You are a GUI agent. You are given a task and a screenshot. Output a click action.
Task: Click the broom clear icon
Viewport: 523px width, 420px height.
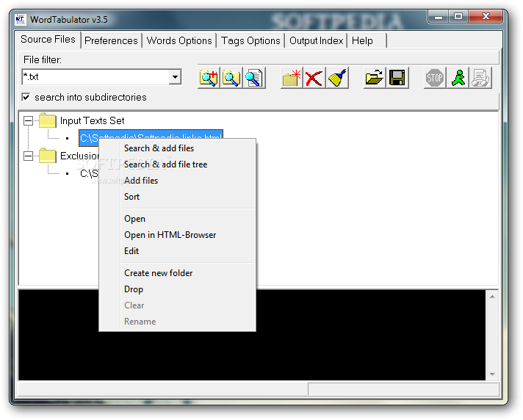(338, 78)
